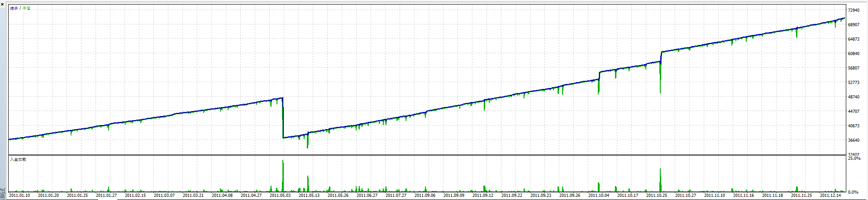Viewport: 868px width, 200px height.
Task: Click the 25.0% label on the load axis
Action: (x=854, y=159)
